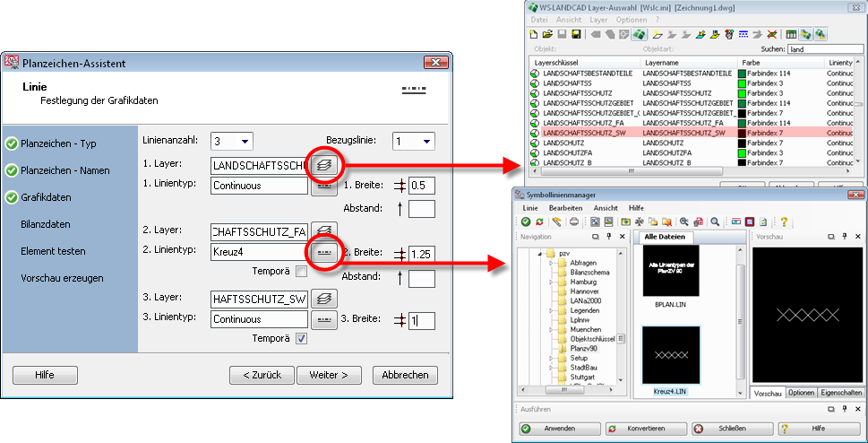Image resolution: width=868 pixels, height=443 pixels.
Task: Open linetype picker for 2. Linientyp
Action: tap(323, 253)
